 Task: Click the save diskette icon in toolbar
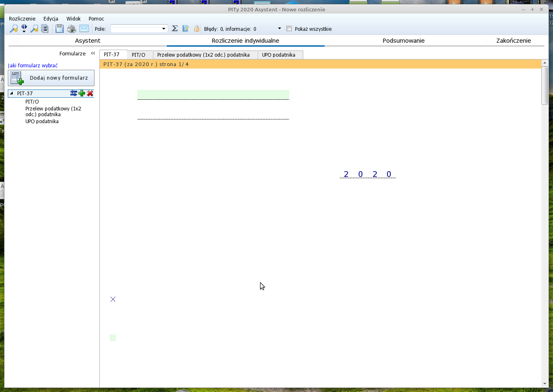pyautogui.click(x=60, y=29)
